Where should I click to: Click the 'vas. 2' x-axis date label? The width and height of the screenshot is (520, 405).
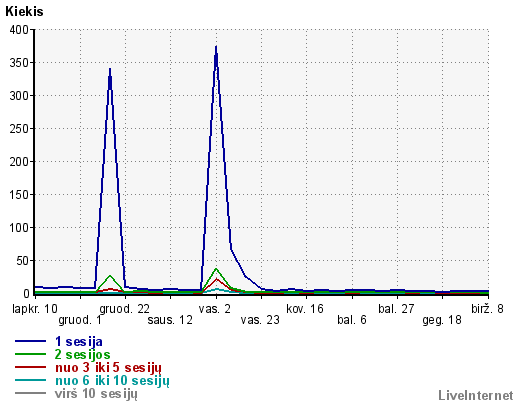pyautogui.click(x=215, y=309)
